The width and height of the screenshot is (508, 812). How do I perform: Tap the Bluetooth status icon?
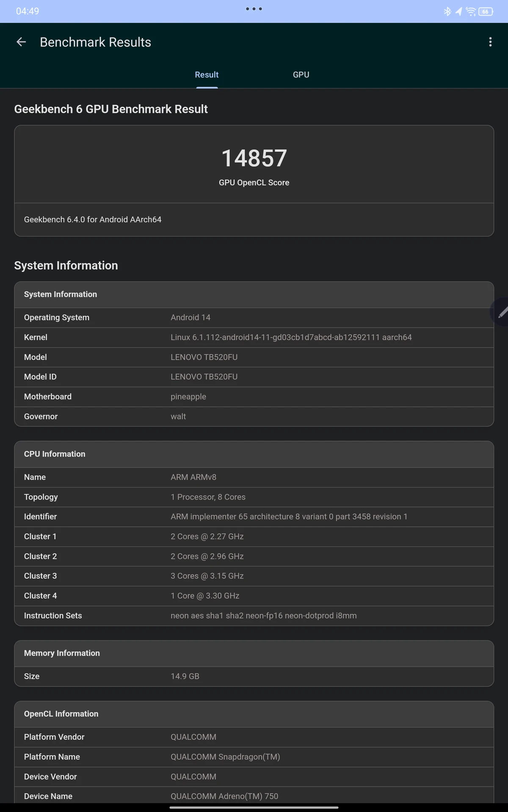point(447,11)
